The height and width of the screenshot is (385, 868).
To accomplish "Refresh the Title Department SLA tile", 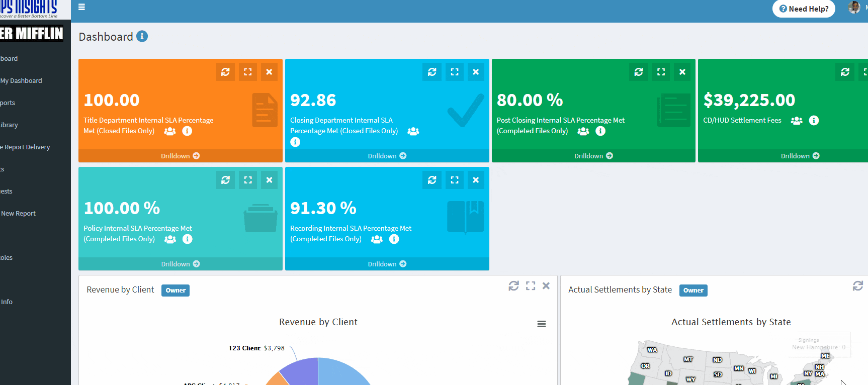I will point(225,72).
